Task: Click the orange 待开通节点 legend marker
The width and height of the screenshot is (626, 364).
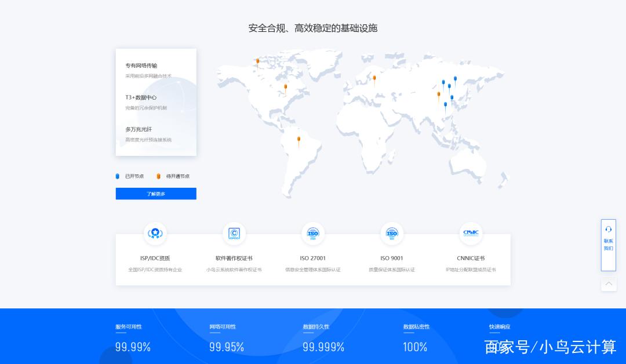Action: click(x=158, y=176)
